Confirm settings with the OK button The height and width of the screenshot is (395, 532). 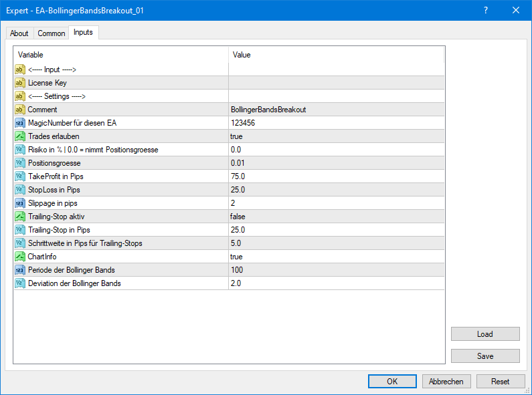tap(392, 381)
